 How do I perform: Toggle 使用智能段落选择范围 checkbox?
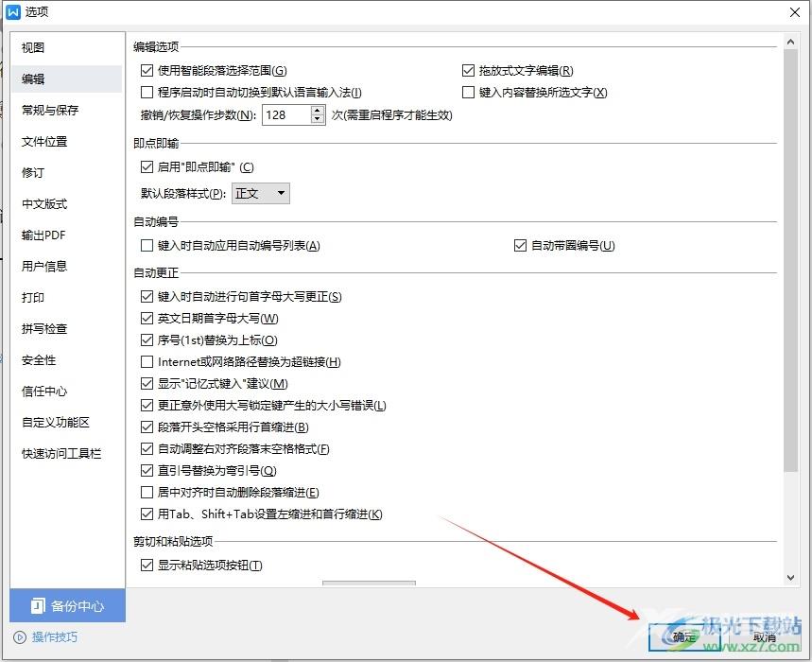click(x=147, y=70)
